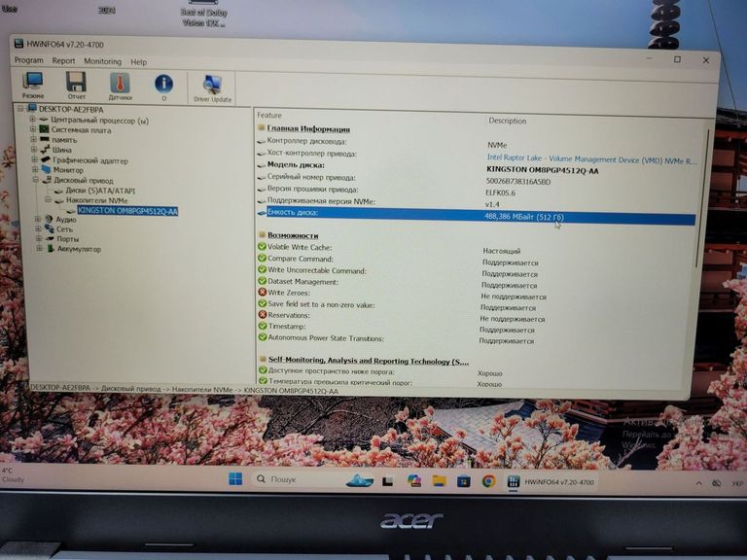Screen dimensions: 747x560
Task: Show hidden tray icons chevron
Action: point(698,483)
